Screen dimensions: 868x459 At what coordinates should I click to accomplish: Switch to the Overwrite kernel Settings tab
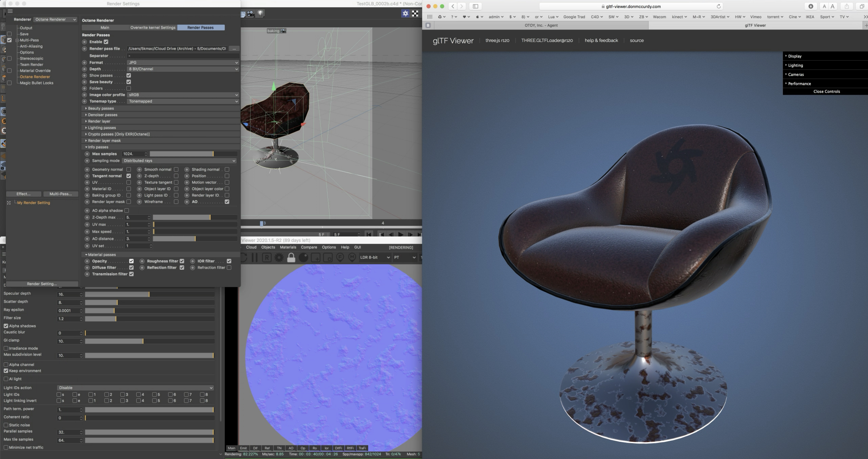(x=153, y=28)
